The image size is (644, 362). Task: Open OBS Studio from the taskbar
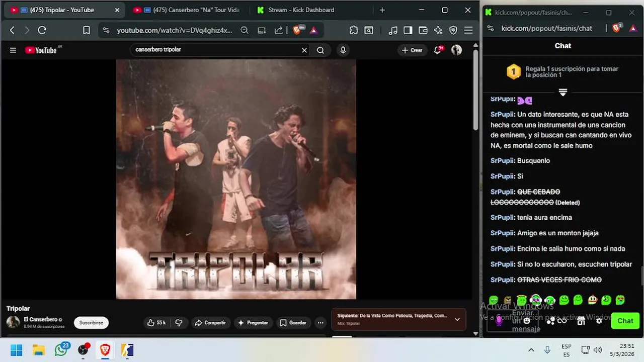click(x=84, y=350)
